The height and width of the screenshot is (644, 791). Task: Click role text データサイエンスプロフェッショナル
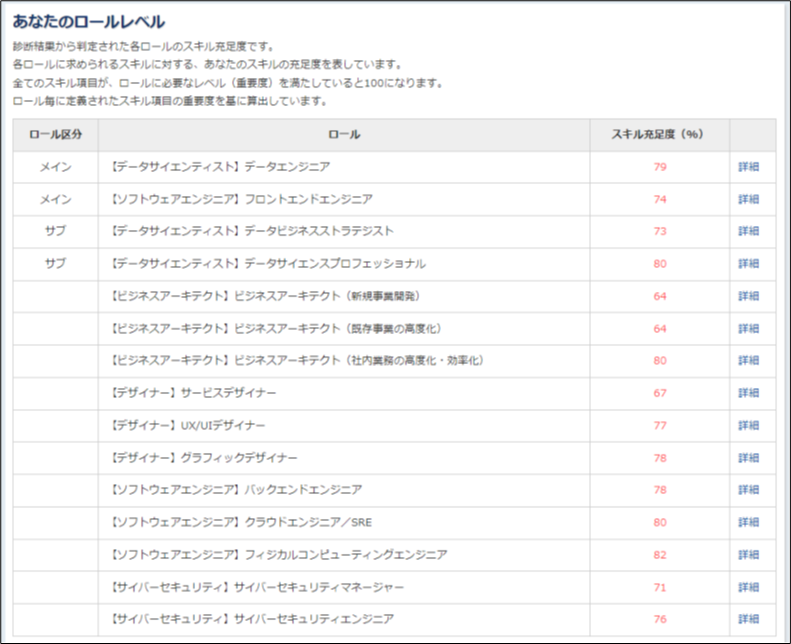[335, 264]
